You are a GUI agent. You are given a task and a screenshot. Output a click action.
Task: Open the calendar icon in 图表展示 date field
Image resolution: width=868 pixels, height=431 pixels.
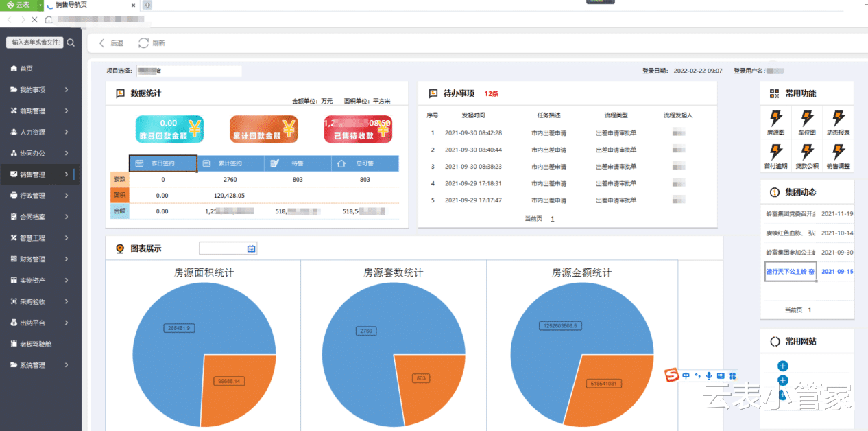(251, 248)
